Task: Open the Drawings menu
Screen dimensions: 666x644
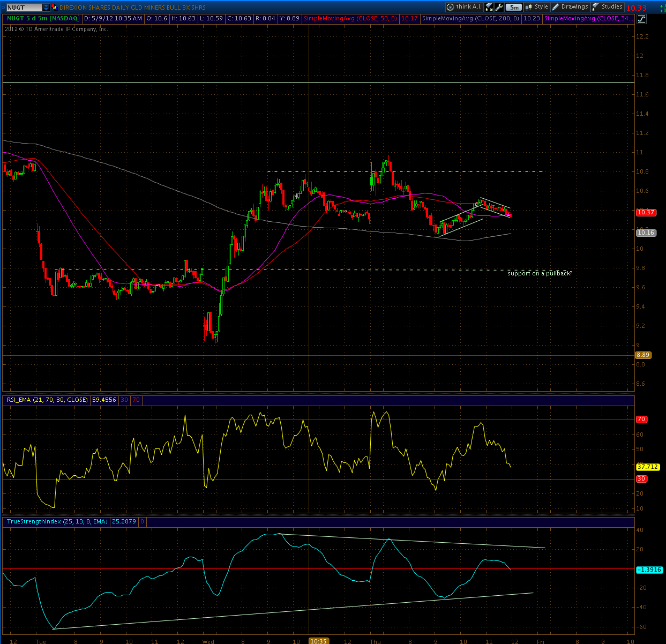Action: [570, 7]
